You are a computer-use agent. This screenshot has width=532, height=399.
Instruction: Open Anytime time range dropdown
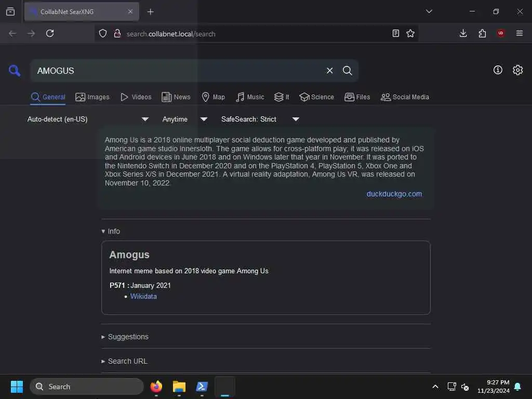tap(184, 119)
